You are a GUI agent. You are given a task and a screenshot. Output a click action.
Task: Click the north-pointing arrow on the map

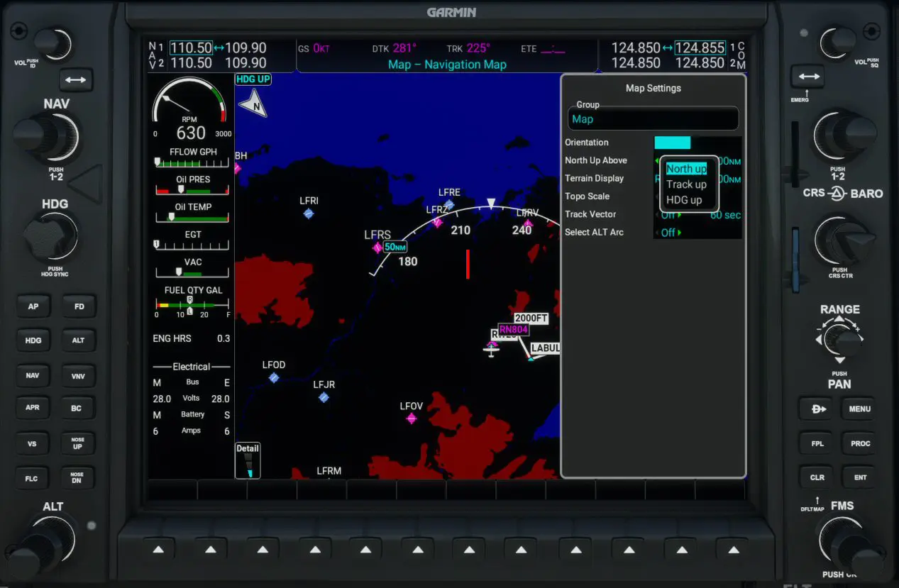[x=253, y=104]
